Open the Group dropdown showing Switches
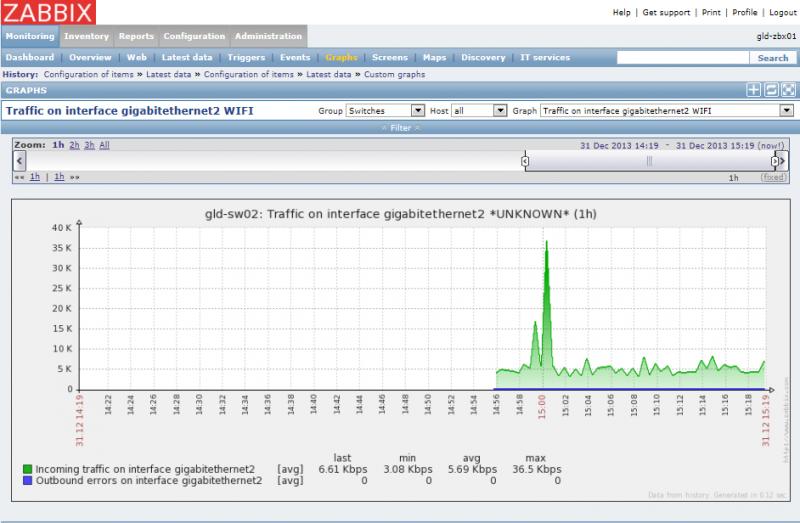 click(x=385, y=110)
